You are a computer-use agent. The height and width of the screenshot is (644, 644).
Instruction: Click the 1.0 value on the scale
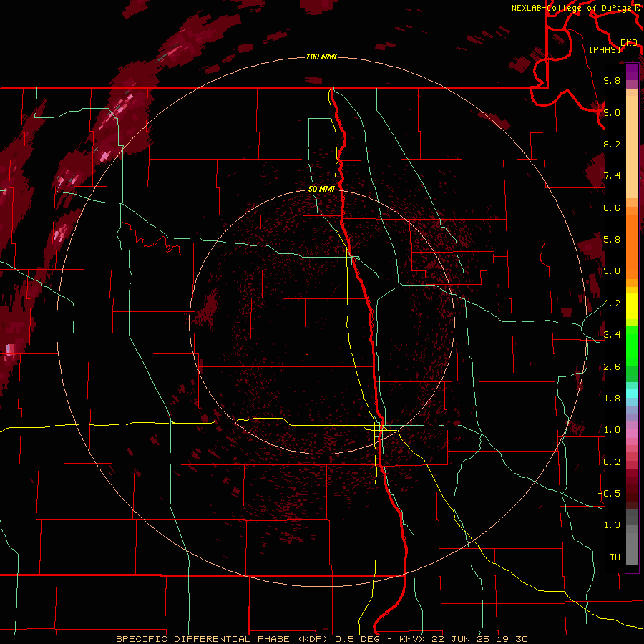pos(612,430)
